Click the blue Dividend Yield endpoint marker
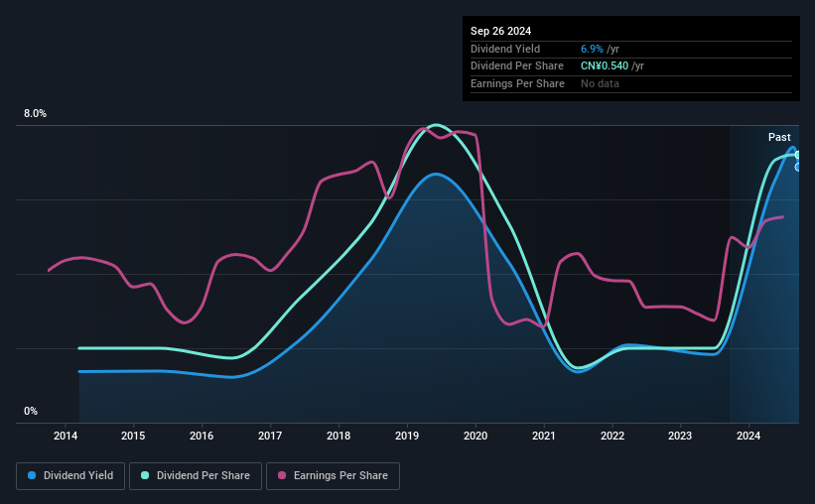The width and height of the screenshot is (815, 504). pyautogui.click(x=797, y=168)
